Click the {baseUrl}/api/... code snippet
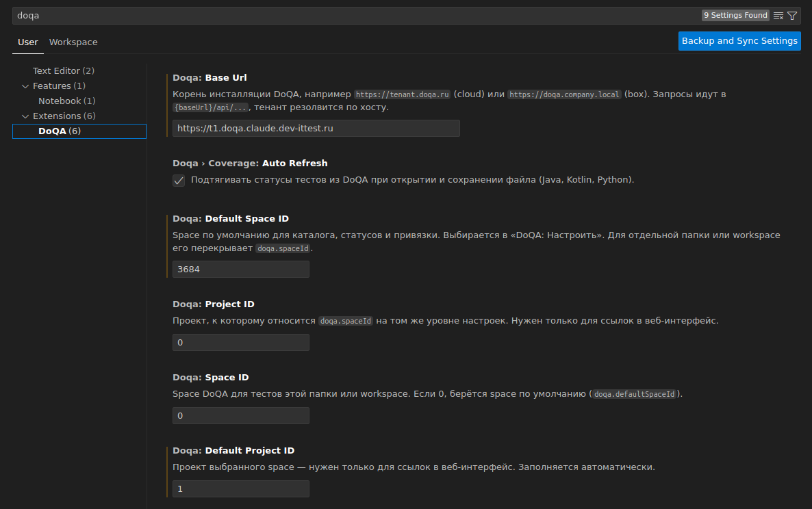Image resolution: width=812 pixels, height=509 pixels. [x=211, y=107]
